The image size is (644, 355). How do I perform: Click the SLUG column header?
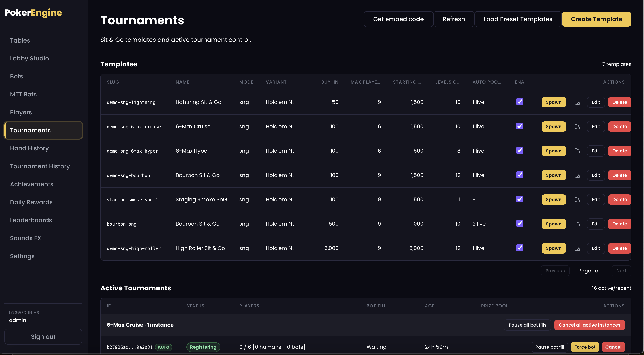tap(113, 82)
